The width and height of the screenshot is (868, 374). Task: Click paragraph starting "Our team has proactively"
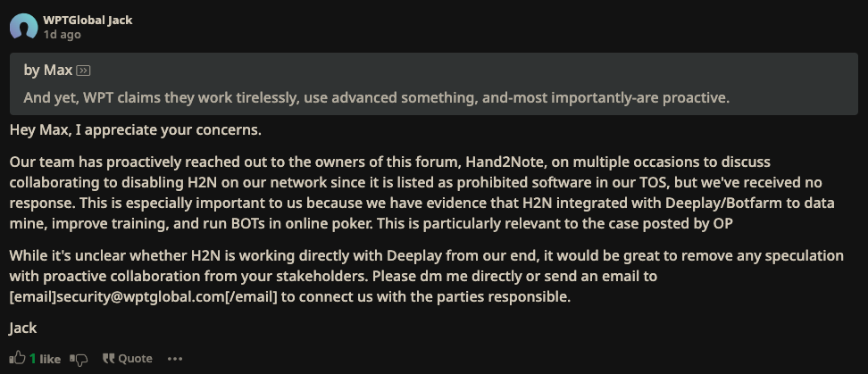click(x=421, y=193)
